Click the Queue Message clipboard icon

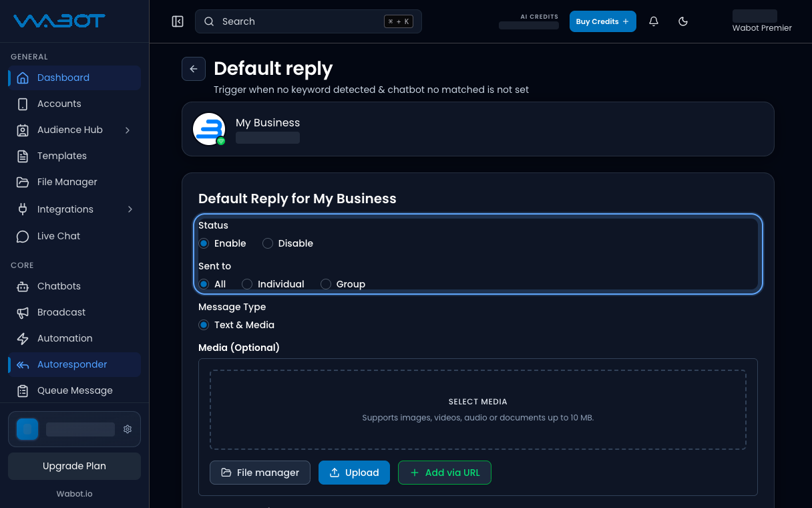click(23, 390)
